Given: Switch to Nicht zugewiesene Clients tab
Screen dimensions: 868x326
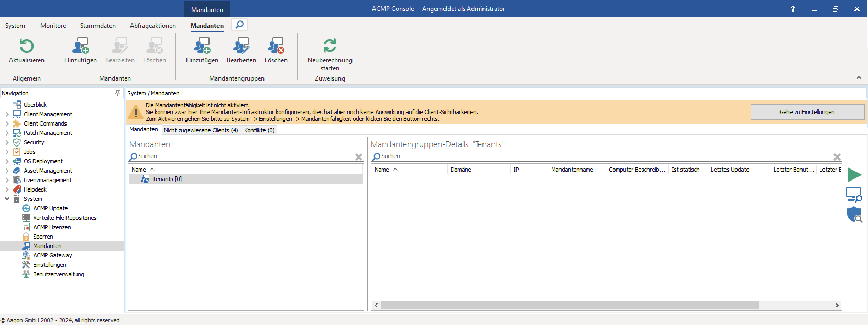Looking at the screenshot, I should tap(201, 130).
